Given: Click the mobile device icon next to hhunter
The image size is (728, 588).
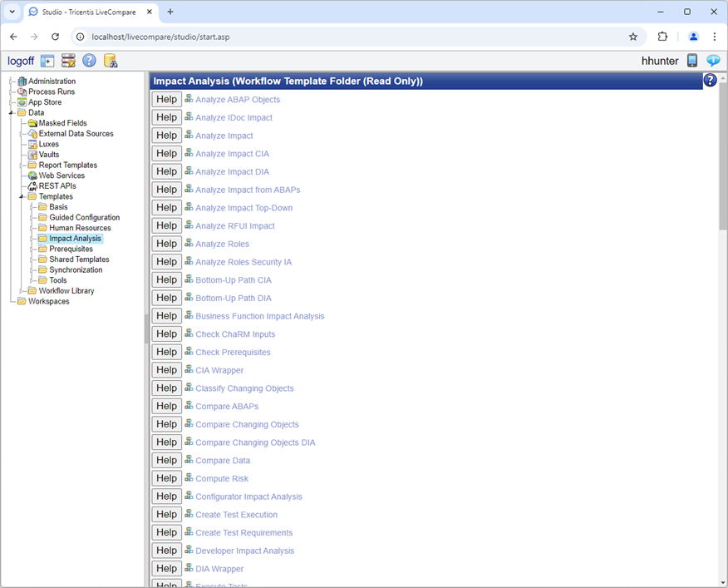Looking at the screenshot, I should click(x=692, y=61).
